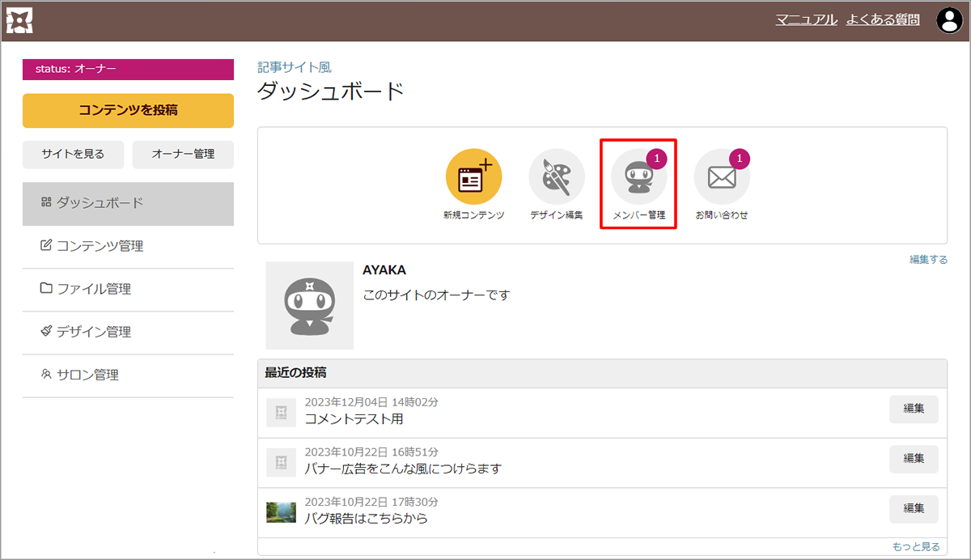Open the forest thumbnail of バグ報告 post
Screen dimensions: 971x560
pyautogui.click(x=281, y=512)
